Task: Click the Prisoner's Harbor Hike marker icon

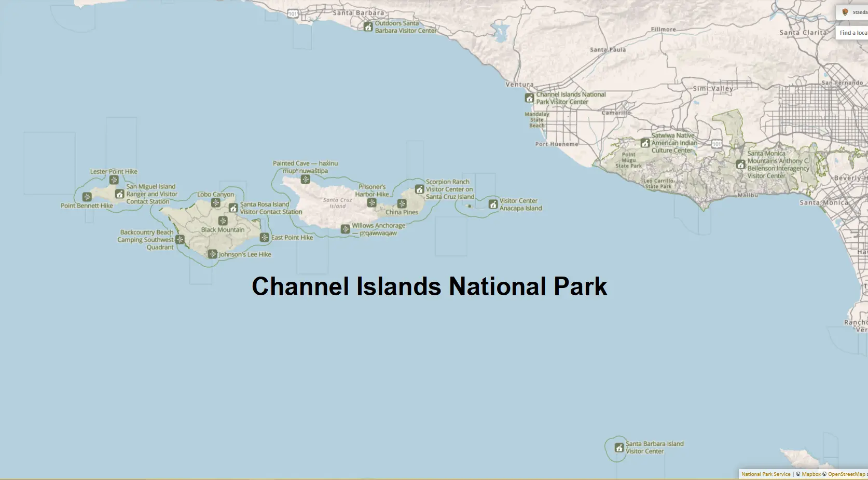Action: click(372, 203)
